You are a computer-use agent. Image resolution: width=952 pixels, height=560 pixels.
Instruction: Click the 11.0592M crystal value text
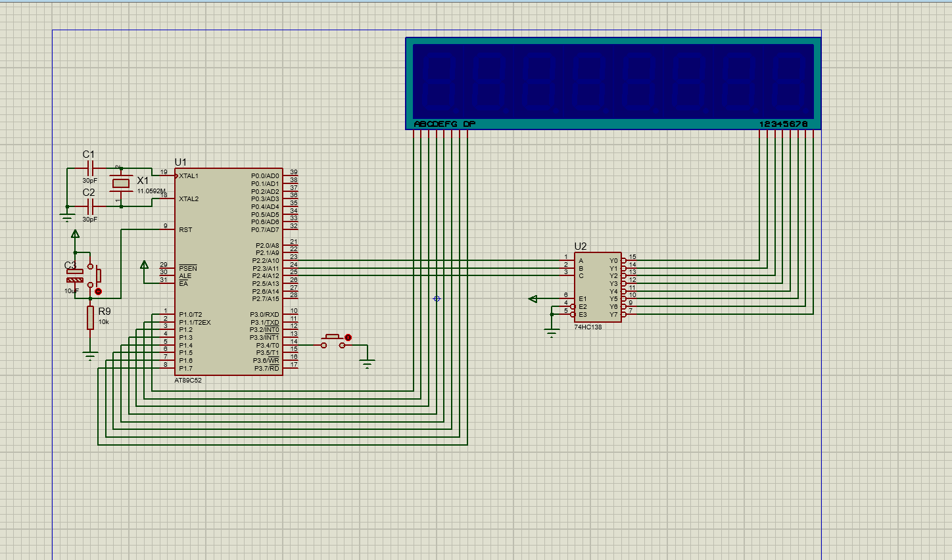pos(151,191)
